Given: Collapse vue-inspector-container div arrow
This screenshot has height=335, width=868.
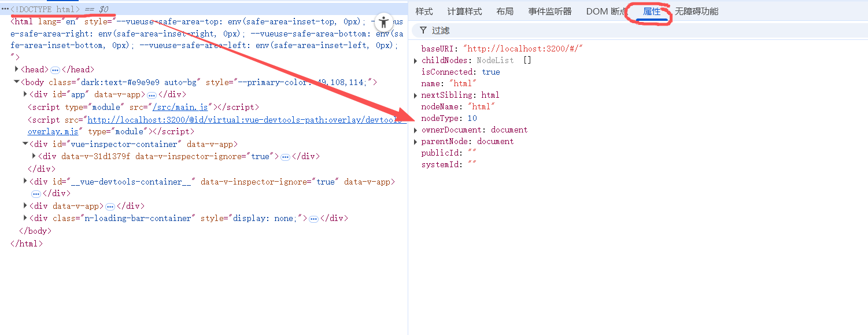Looking at the screenshot, I should [25, 144].
